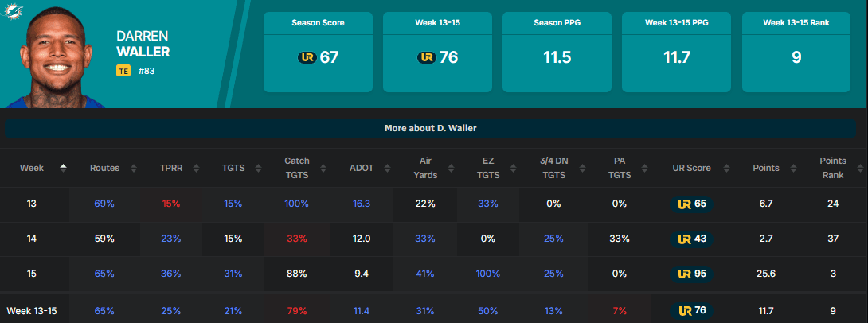Click the UR badge in the week 14 row
The height and width of the screenshot is (323, 868).
click(683, 238)
